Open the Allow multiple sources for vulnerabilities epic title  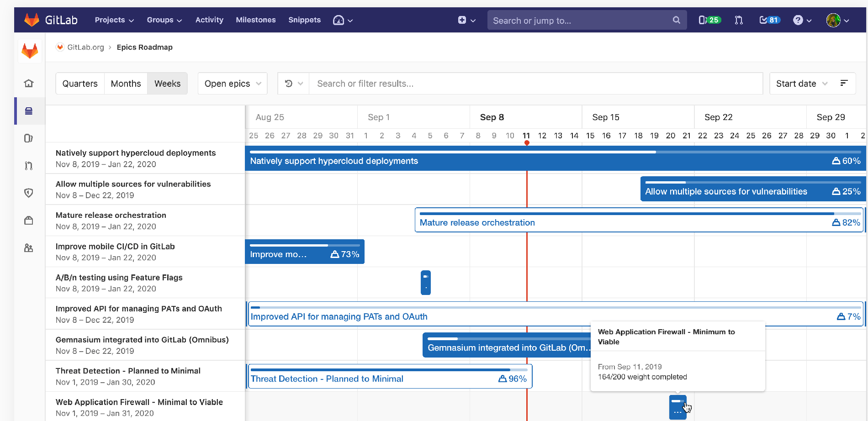pos(133,184)
